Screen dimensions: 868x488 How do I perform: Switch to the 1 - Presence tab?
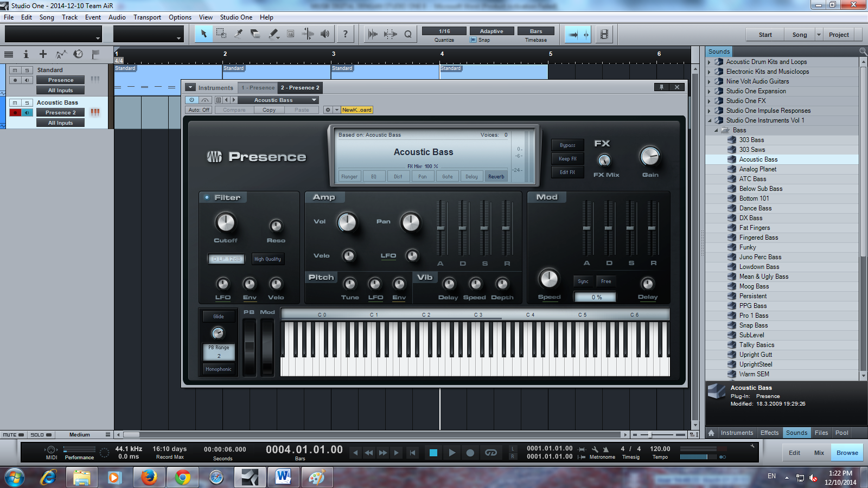258,87
